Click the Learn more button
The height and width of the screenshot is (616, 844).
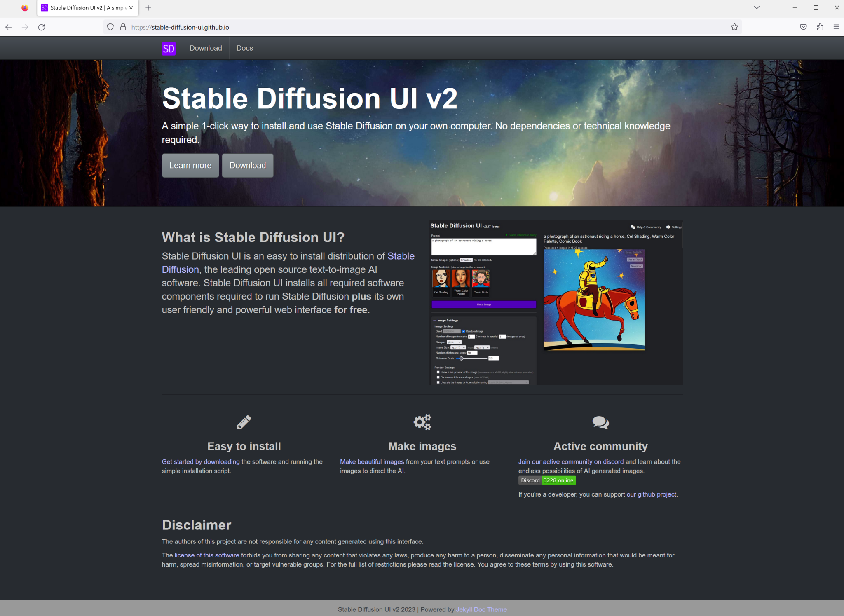point(190,165)
